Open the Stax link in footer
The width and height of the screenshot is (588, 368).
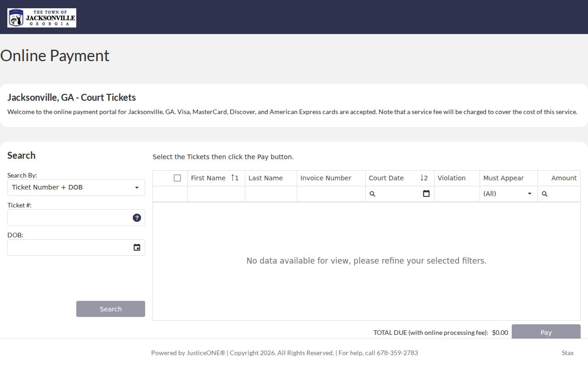point(568,353)
